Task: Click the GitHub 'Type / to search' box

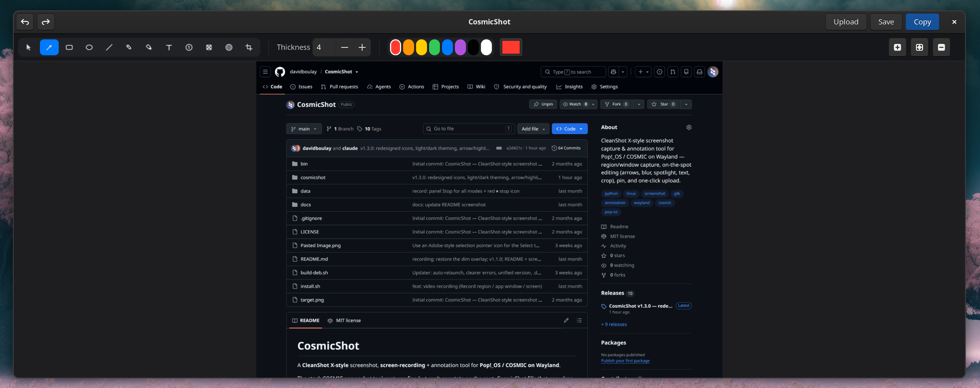Action: coord(573,72)
